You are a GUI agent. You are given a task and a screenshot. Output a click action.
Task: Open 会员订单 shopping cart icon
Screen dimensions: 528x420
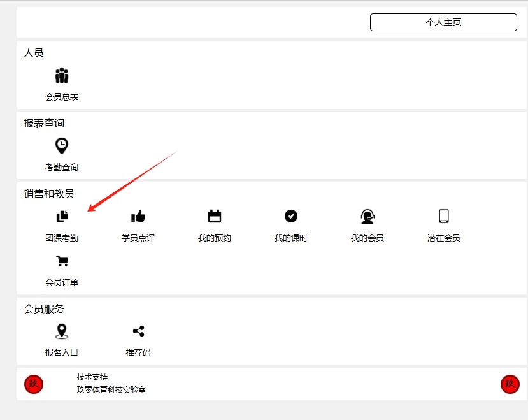[62, 261]
